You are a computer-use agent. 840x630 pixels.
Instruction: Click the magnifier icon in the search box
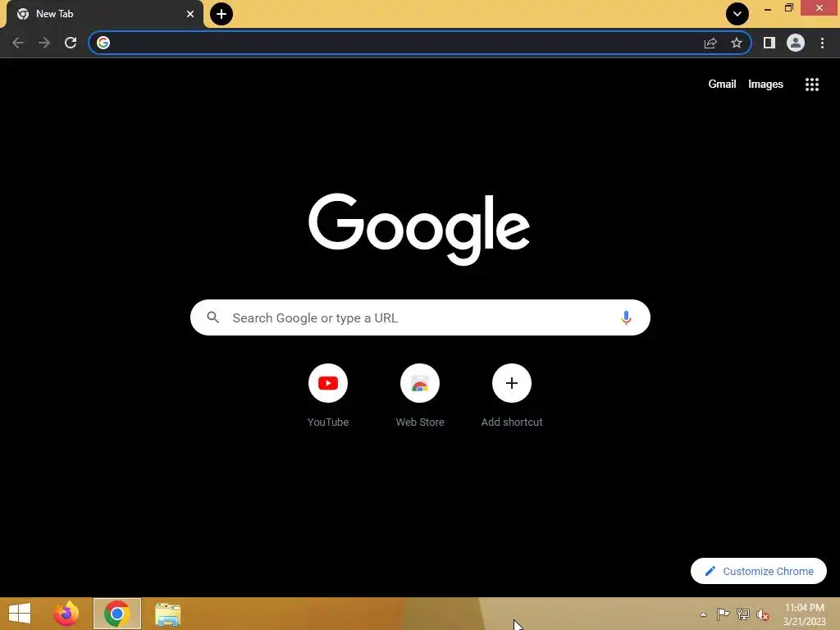pos(212,317)
